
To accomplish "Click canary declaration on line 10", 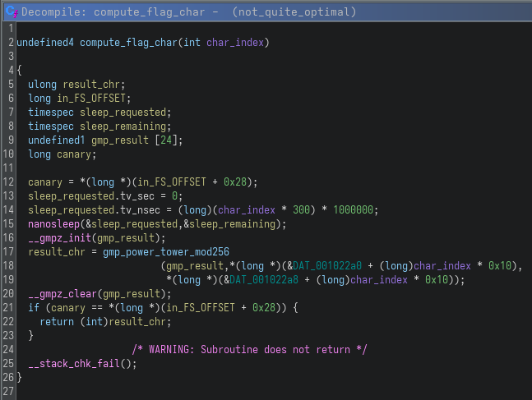I will (x=74, y=154).
